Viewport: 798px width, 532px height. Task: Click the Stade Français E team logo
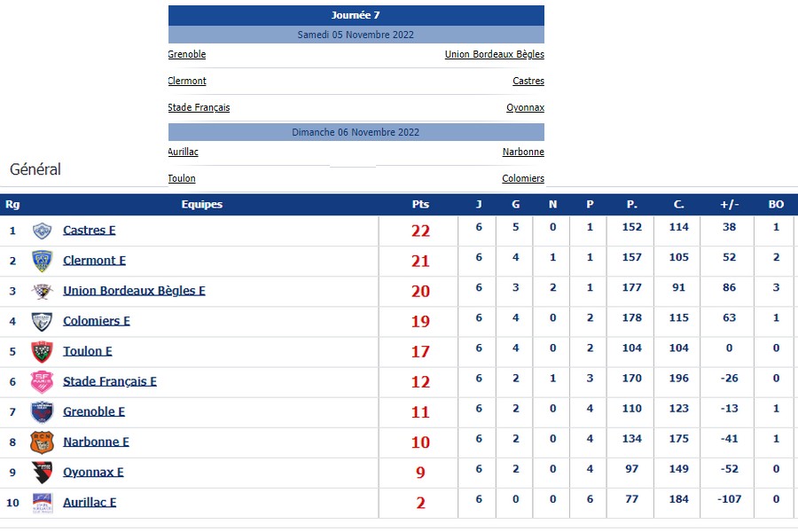click(x=42, y=381)
